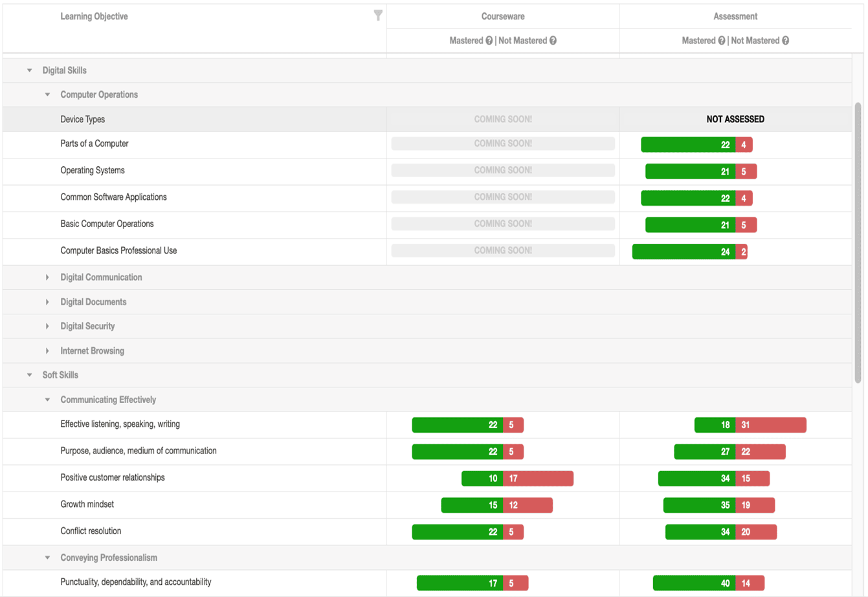This screenshot has height=597, width=868.
Task: Collapse the Soft Skills section
Action: (30, 375)
